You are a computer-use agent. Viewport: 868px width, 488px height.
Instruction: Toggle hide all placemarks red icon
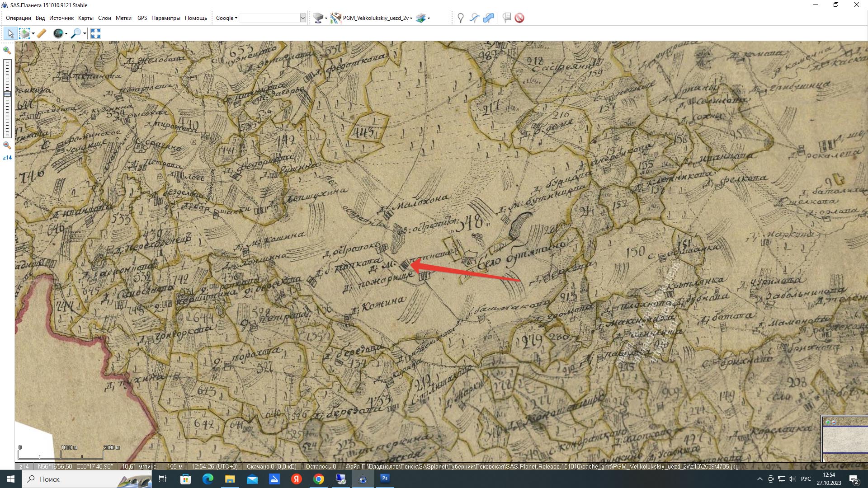click(519, 18)
